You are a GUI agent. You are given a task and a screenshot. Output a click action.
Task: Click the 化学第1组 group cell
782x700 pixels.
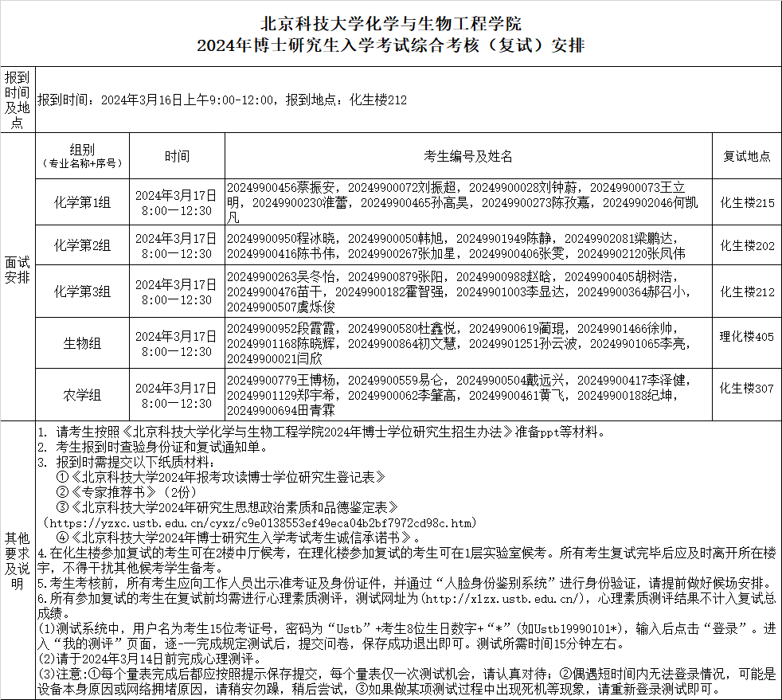pos(82,202)
